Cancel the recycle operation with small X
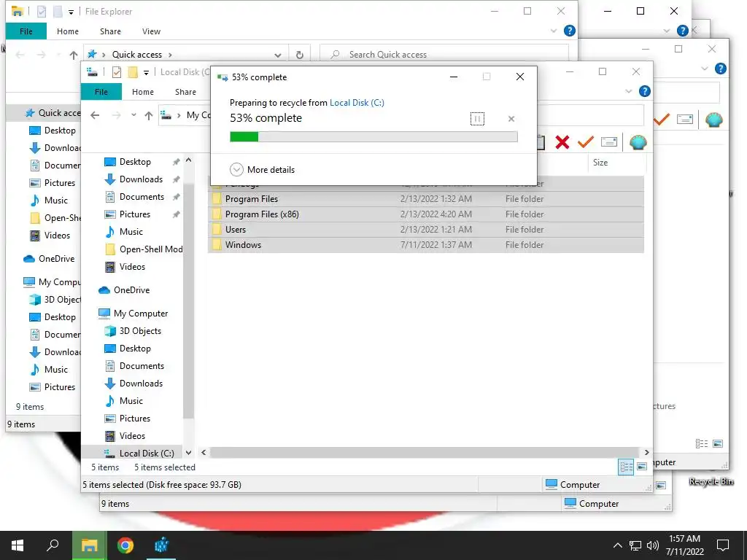 [x=511, y=119]
